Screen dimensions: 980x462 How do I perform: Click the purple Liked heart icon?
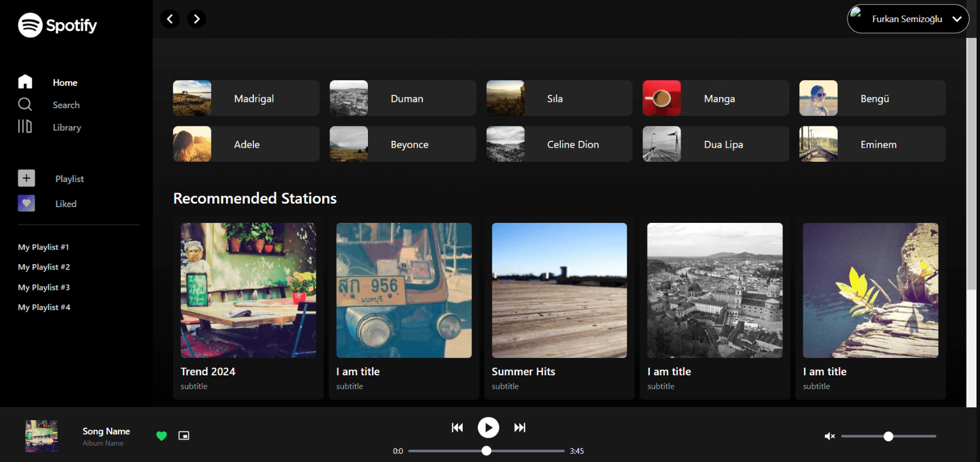pyautogui.click(x=26, y=203)
